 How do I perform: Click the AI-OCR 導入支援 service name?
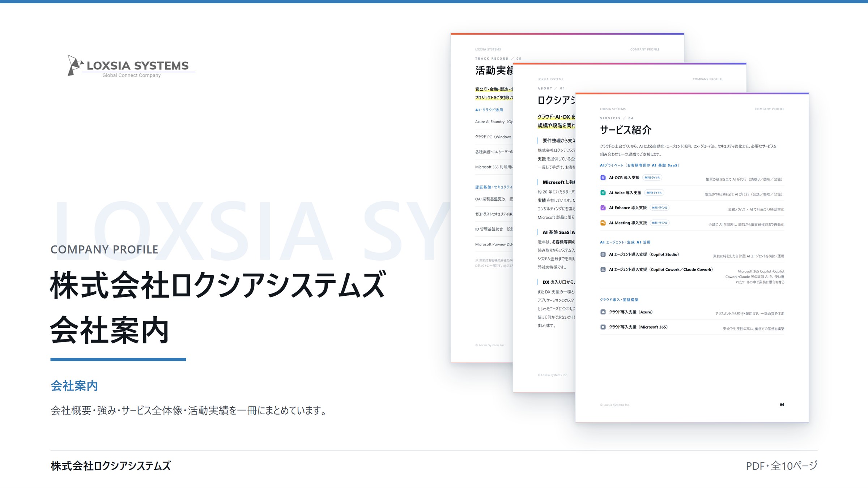(624, 177)
